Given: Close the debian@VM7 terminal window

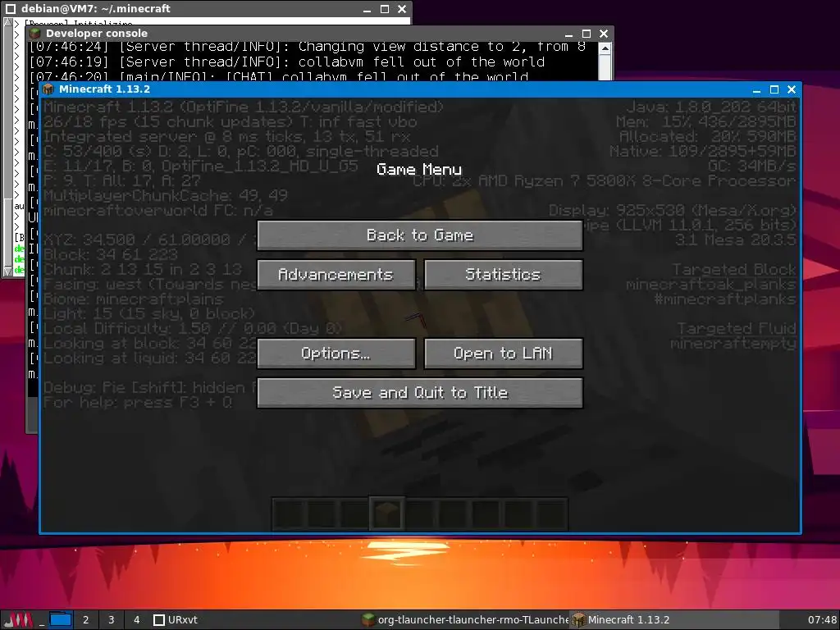Looking at the screenshot, I should point(402,8).
